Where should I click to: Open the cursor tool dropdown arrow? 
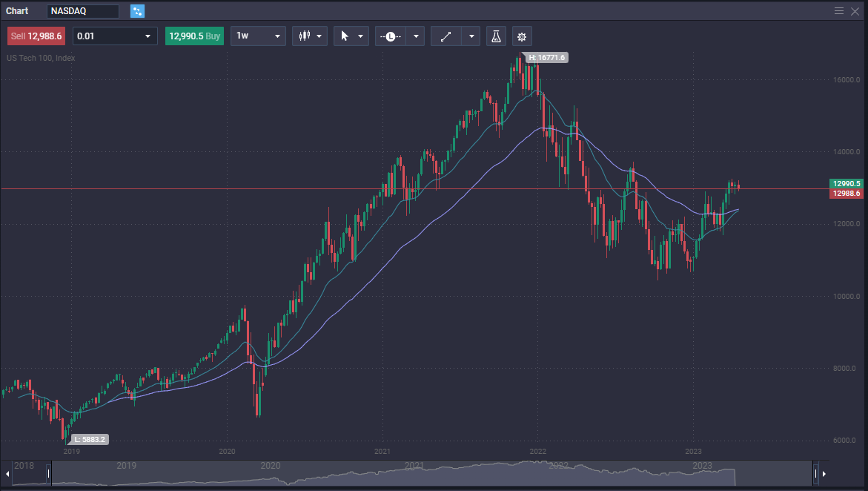pyautogui.click(x=362, y=36)
